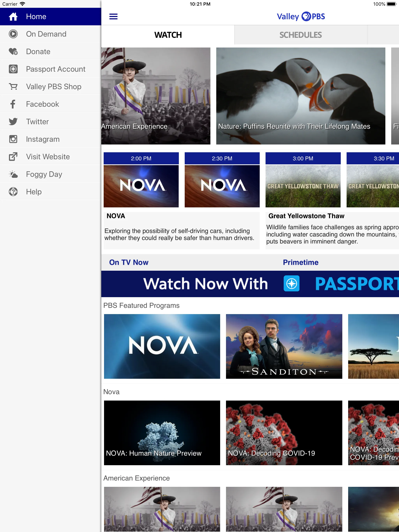Screen dimensions: 399x532
Task: Toggle the hamburger menu icon
Action: tap(113, 17)
